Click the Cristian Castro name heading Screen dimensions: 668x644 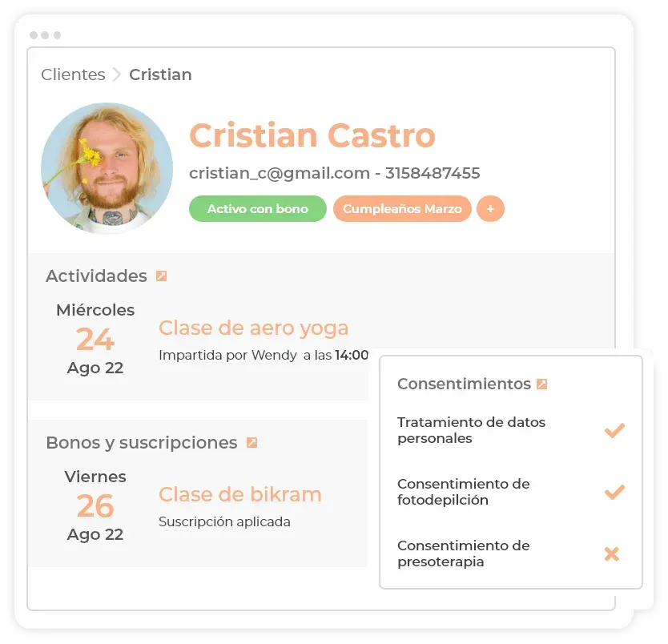tap(312, 135)
